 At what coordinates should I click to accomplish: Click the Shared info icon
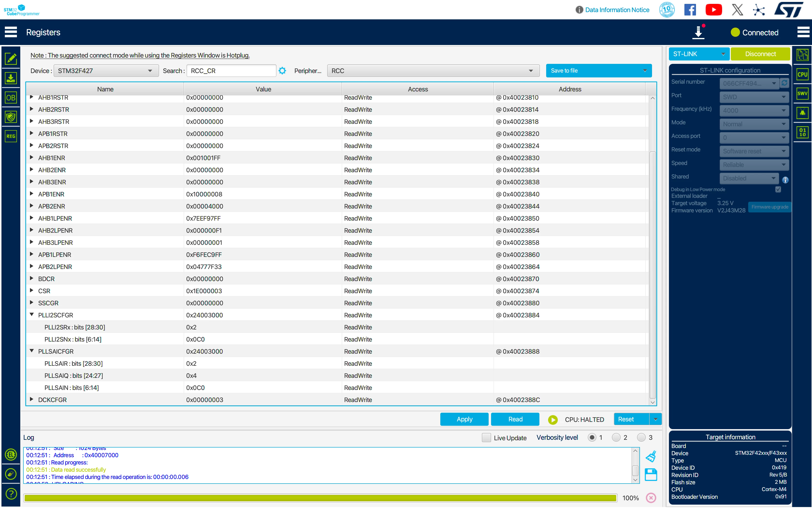(785, 180)
